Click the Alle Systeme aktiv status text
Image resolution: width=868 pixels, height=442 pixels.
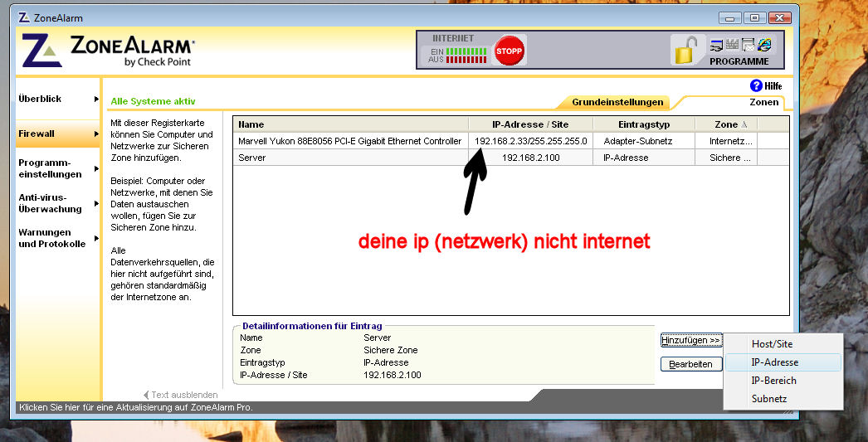click(x=153, y=102)
